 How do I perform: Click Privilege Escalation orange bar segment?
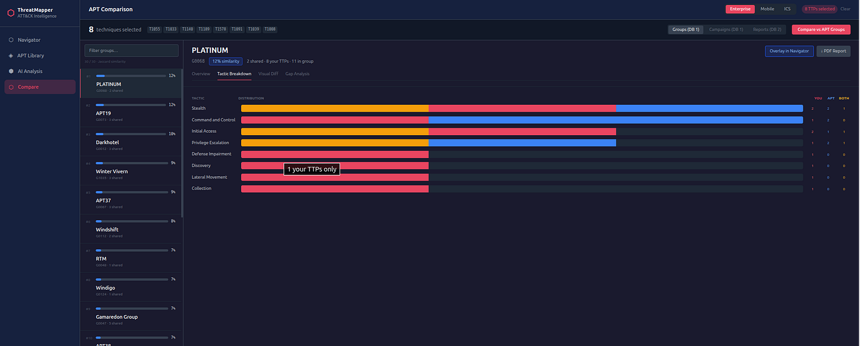[335, 143]
